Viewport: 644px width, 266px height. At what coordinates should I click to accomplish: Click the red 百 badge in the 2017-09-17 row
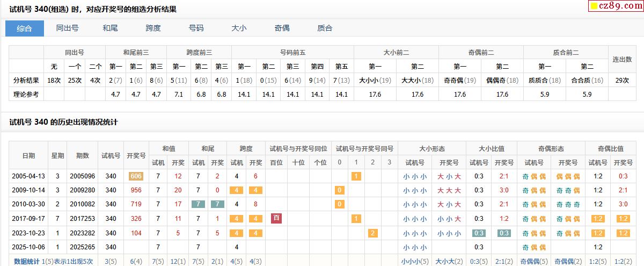(x=276, y=218)
